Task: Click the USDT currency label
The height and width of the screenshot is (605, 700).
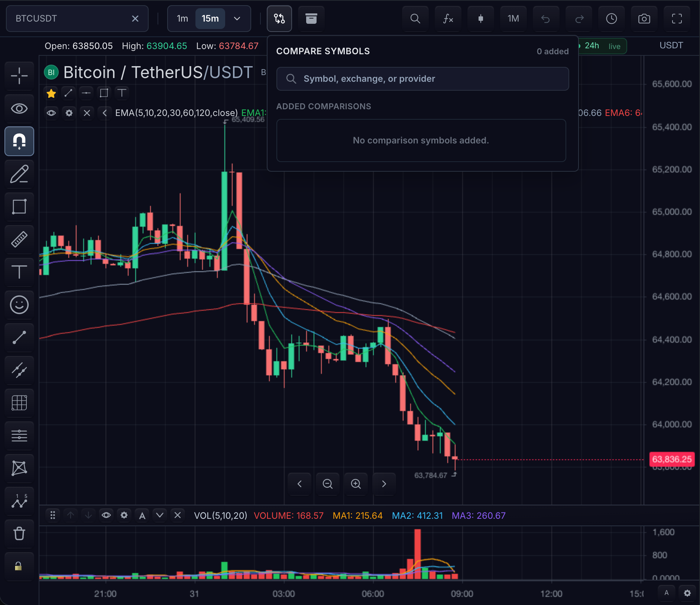Action: point(671,45)
